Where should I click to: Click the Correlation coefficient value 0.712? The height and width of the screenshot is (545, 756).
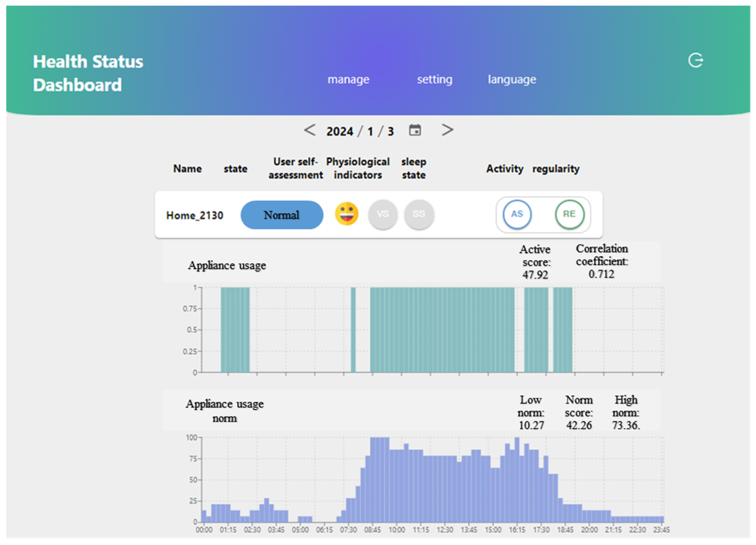(x=601, y=274)
